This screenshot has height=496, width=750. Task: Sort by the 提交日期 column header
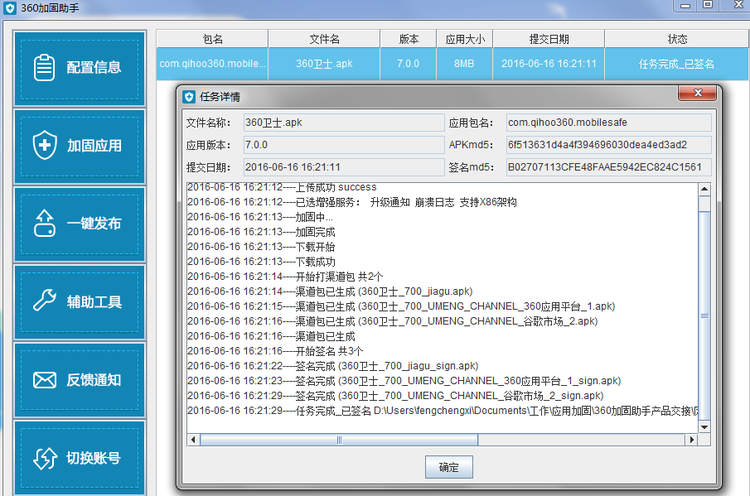pyautogui.click(x=549, y=39)
